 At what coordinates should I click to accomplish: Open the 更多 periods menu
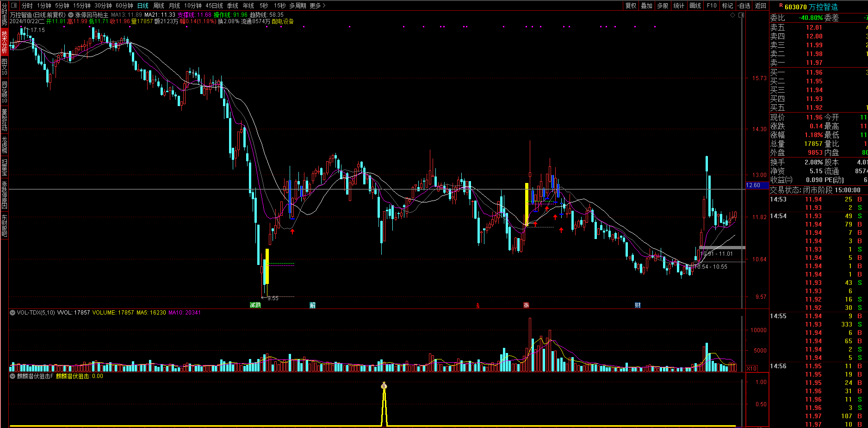point(317,6)
